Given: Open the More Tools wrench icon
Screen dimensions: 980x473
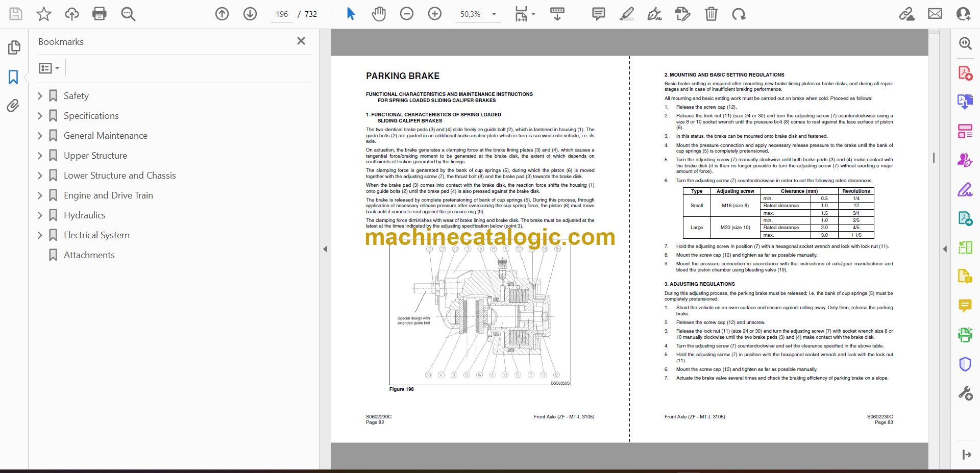Looking at the screenshot, I should [965, 393].
